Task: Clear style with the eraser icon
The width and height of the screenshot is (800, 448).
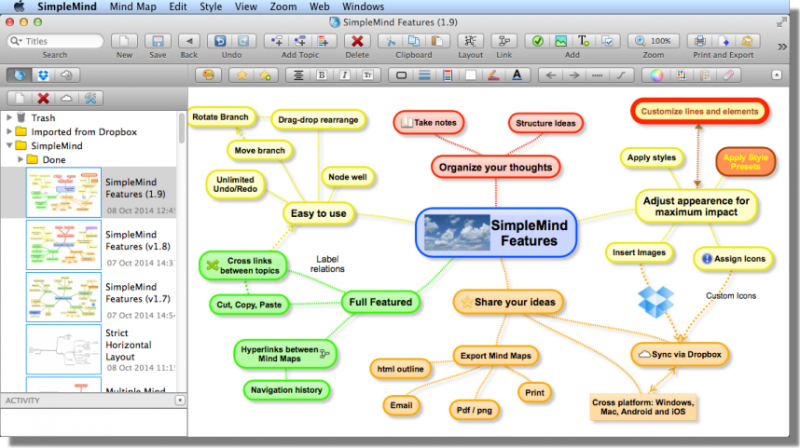Action: (729, 75)
